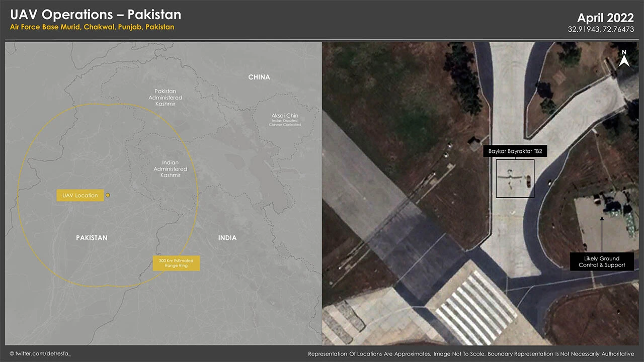This screenshot has width=644, height=362.
Task: Click the Air Force Base Murid subtitle
Action: coord(92,27)
